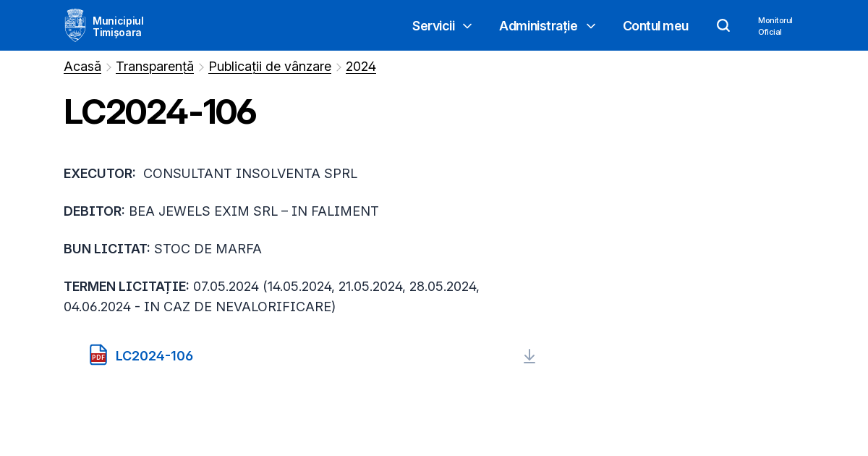The image size is (868, 456).
Task: Click the LC2024-106 page heading
Action: [160, 112]
